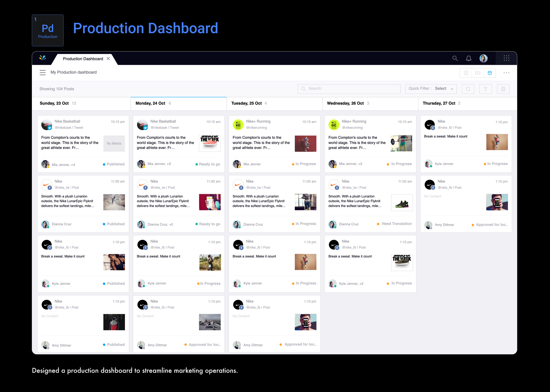Viewport: 550px width, 392px height.
Task: Open the pink sneaker post thumbnail
Action: pyautogui.click(x=210, y=143)
